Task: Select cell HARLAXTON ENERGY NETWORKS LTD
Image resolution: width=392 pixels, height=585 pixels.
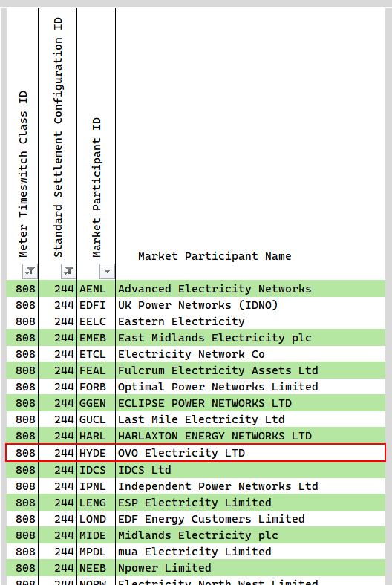Action: coord(250,436)
